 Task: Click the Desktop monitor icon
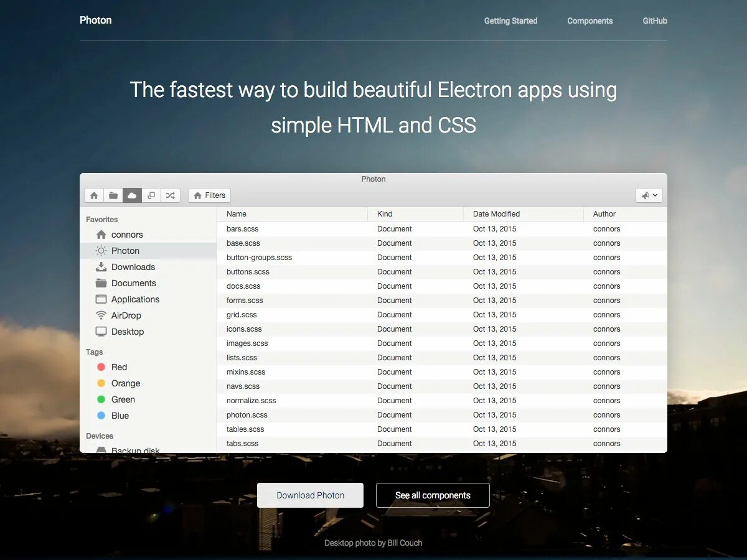(101, 332)
